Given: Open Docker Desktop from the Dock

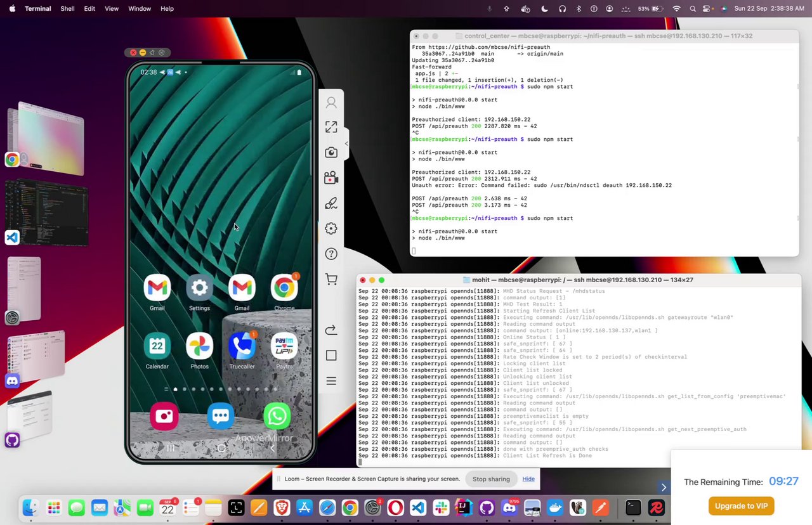Looking at the screenshot, I should pos(555,508).
